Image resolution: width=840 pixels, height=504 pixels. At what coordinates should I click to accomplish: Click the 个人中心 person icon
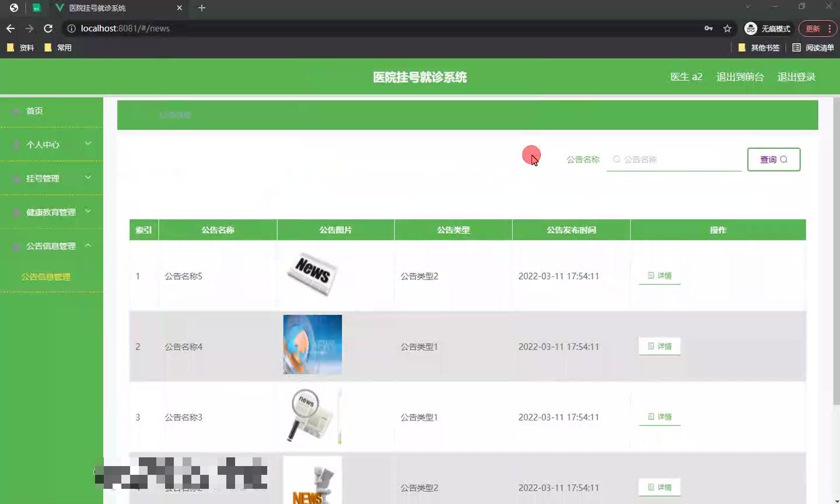(x=16, y=144)
